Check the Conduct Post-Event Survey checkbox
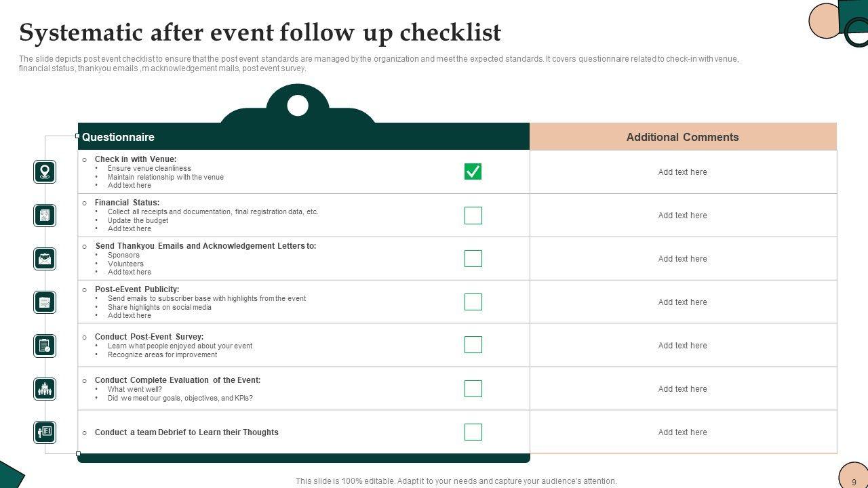This screenshot has width=868, height=488. coord(473,345)
